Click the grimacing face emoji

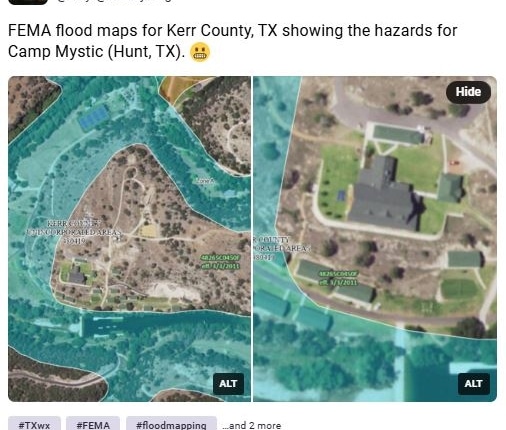pyautogui.click(x=200, y=52)
